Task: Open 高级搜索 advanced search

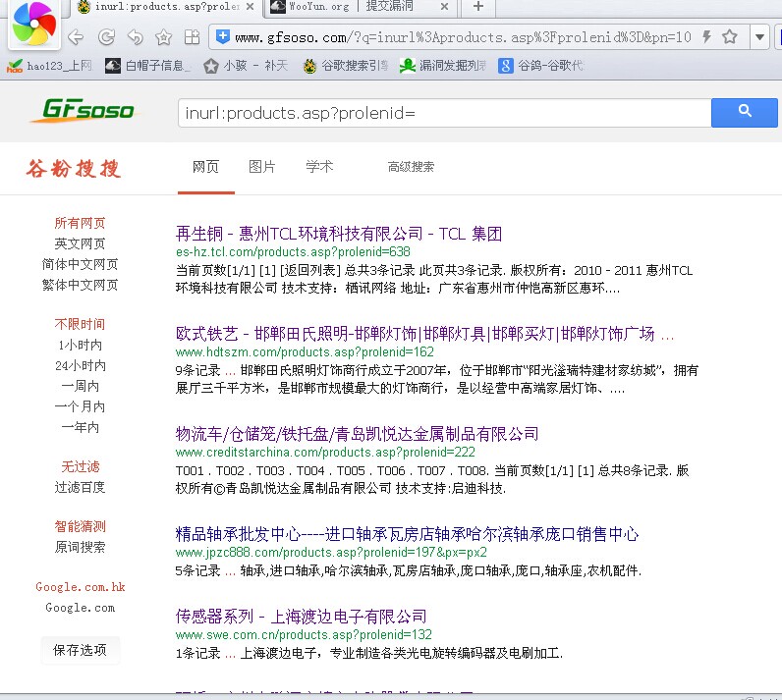Action: [411, 166]
